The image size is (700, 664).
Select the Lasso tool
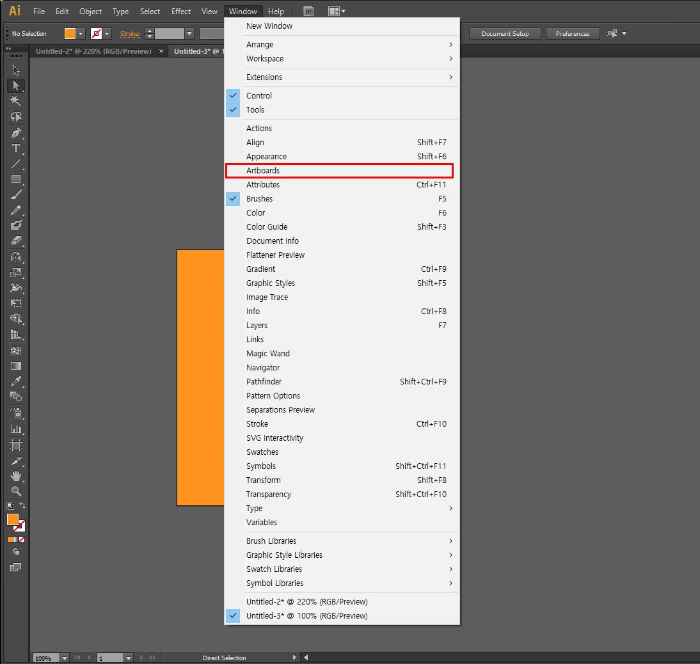pyautogui.click(x=16, y=117)
